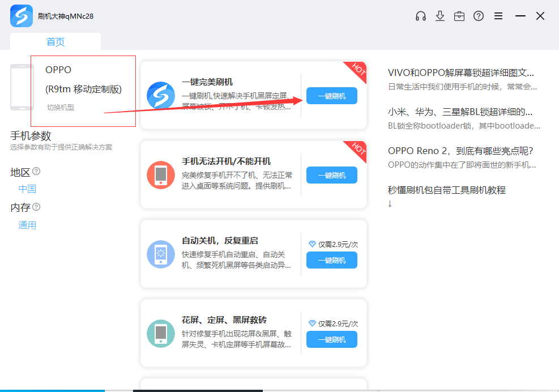Click 切换机型 to change phone model
This screenshot has height=392, width=559.
click(x=61, y=108)
